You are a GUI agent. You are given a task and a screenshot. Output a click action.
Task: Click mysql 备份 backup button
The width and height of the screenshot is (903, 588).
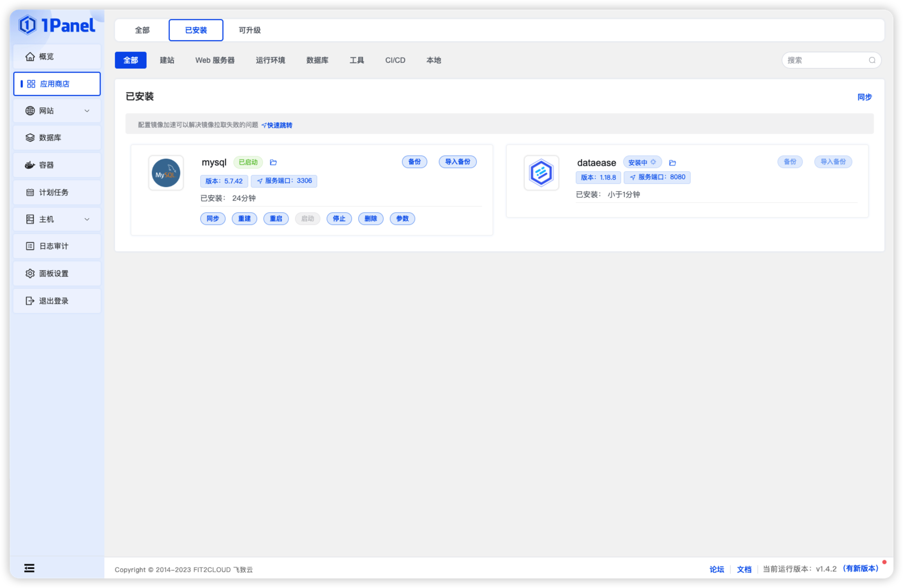(414, 162)
